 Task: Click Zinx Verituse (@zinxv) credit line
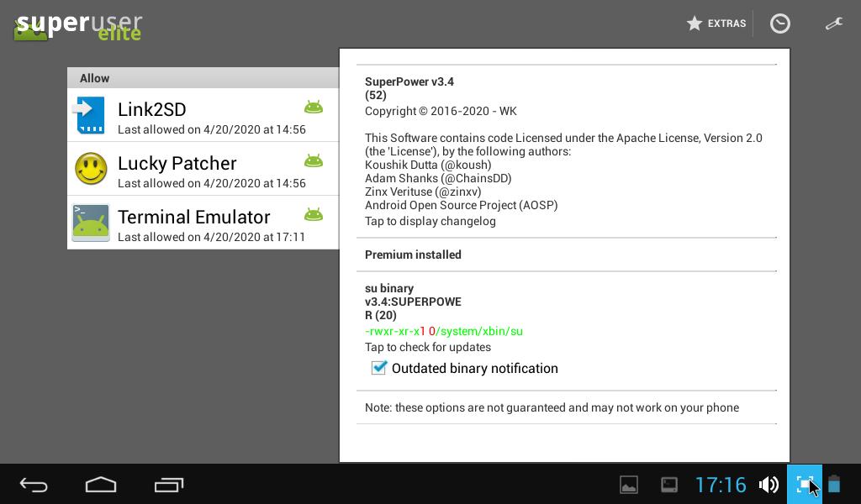[423, 192]
